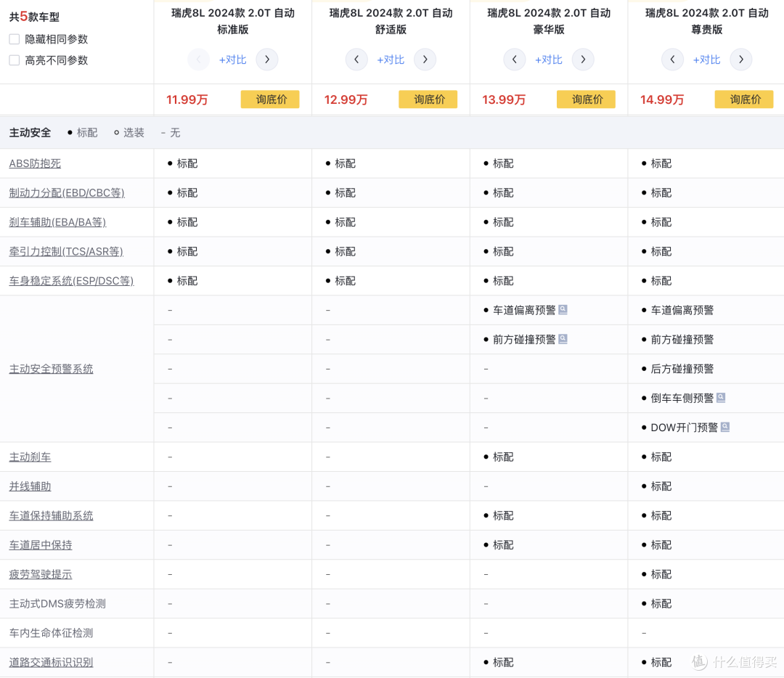This screenshot has width=784, height=678.
Task: Click 标配 for 并线辅助 in 尊贵版
Action: click(661, 486)
